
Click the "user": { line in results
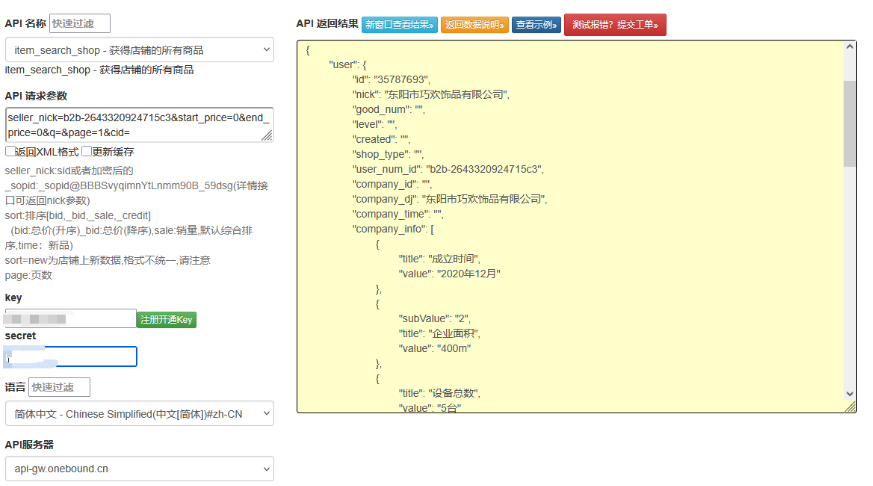click(x=347, y=65)
